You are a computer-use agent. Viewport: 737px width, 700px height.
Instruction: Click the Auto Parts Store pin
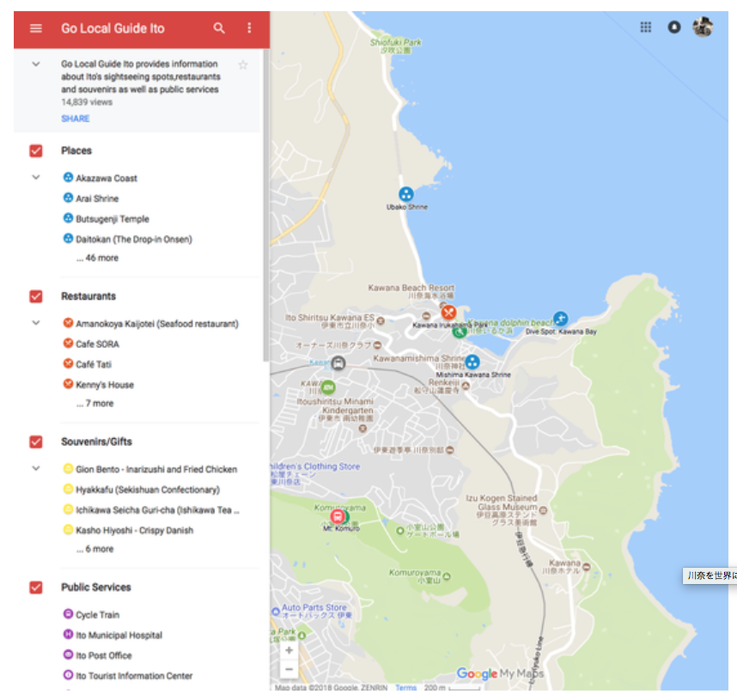276,612
